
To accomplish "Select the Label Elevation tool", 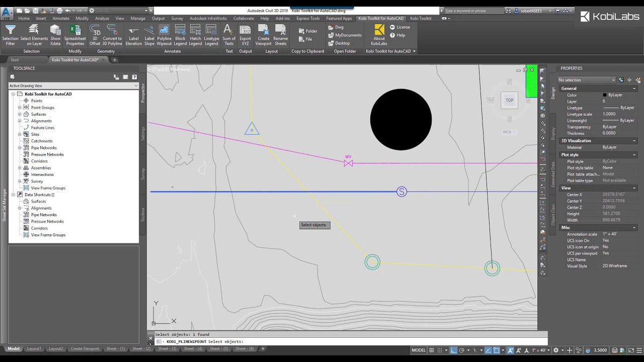I will [x=134, y=35].
